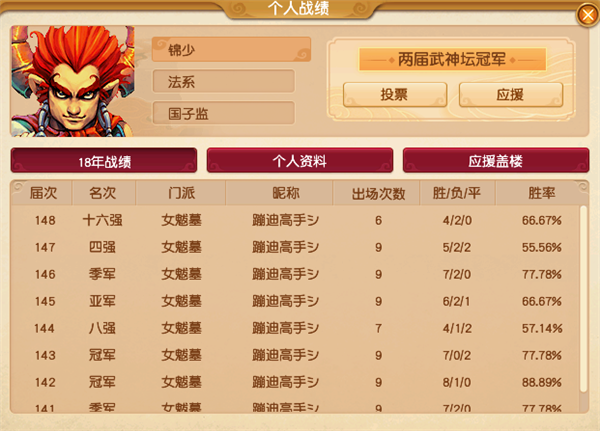Close the 个人战绩 window
The image size is (600, 431).
[x=587, y=15]
